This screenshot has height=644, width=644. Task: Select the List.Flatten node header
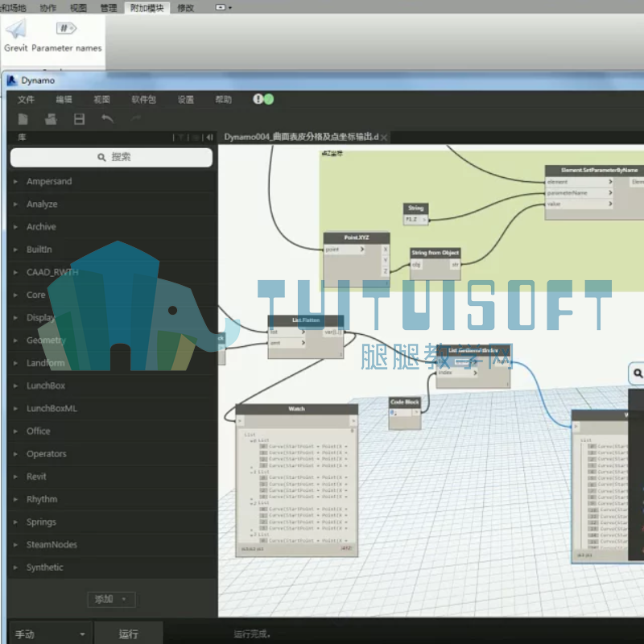306,320
